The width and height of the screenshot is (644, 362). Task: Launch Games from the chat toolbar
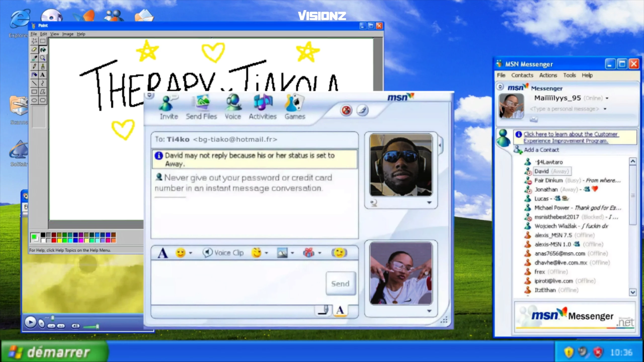295,107
